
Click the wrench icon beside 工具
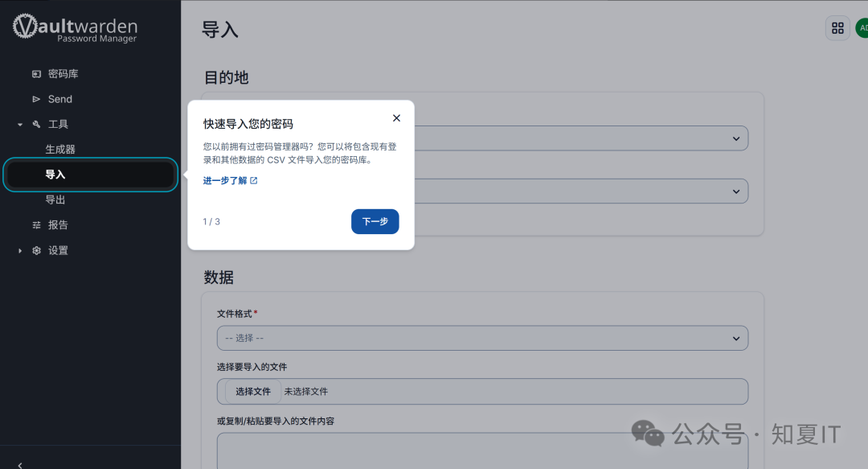(x=36, y=124)
